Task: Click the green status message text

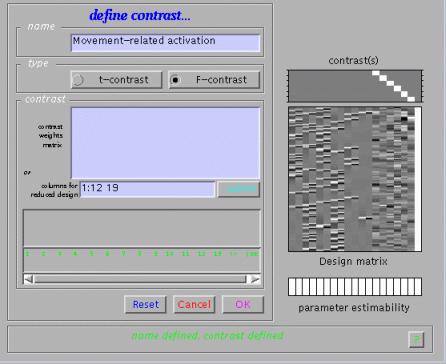Action: point(207,336)
